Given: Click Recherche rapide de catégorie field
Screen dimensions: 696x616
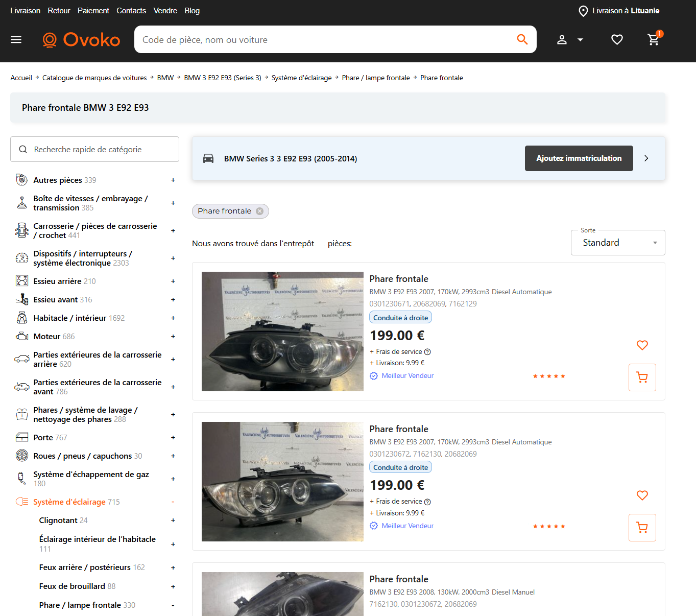Looking at the screenshot, I should point(94,149).
